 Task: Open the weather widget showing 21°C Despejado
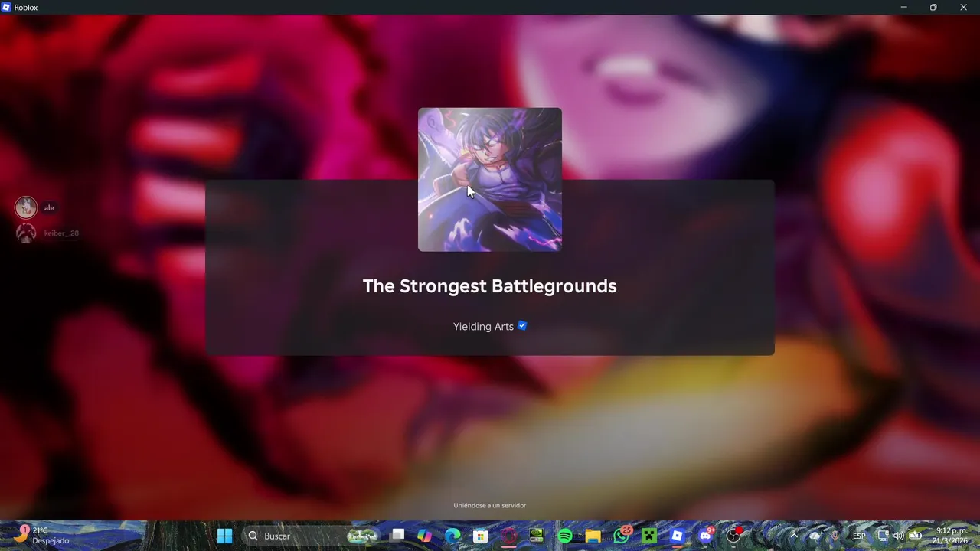point(42,536)
